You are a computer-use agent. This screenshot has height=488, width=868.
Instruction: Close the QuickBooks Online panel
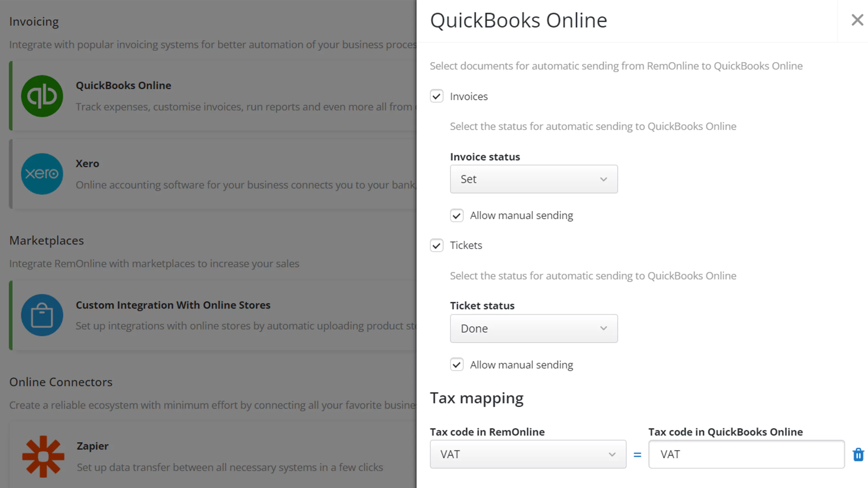(x=857, y=20)
